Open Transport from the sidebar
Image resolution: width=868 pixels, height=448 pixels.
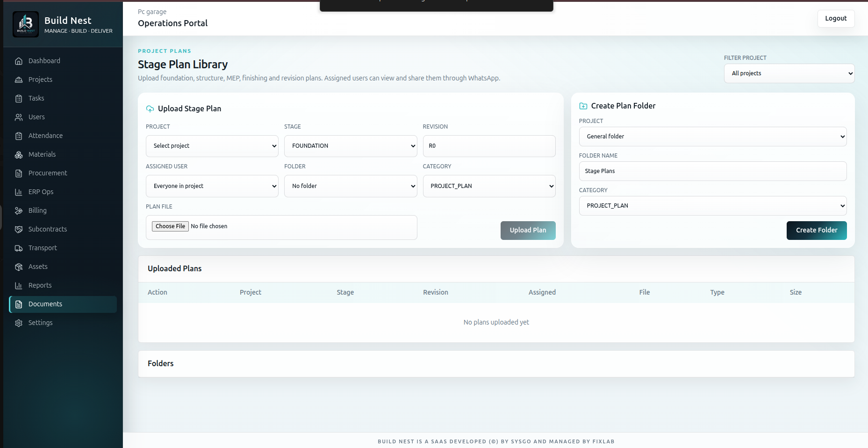coord(63,248)
